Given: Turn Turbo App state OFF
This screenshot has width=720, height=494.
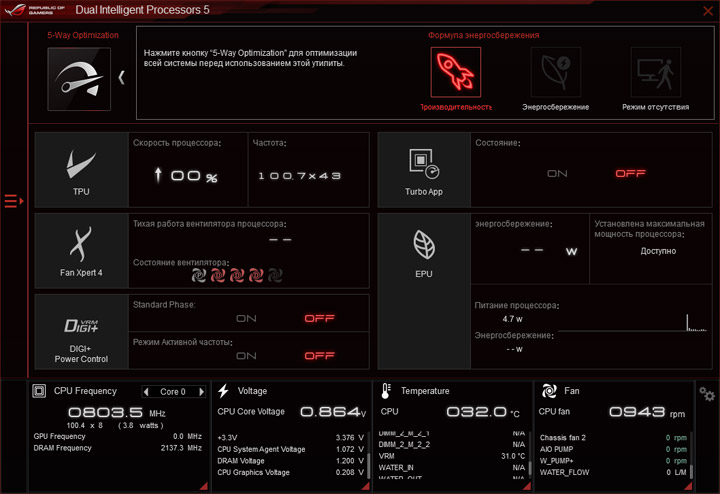Looking at the screenshot, I should pyautogui.click(x=630, y=174).
